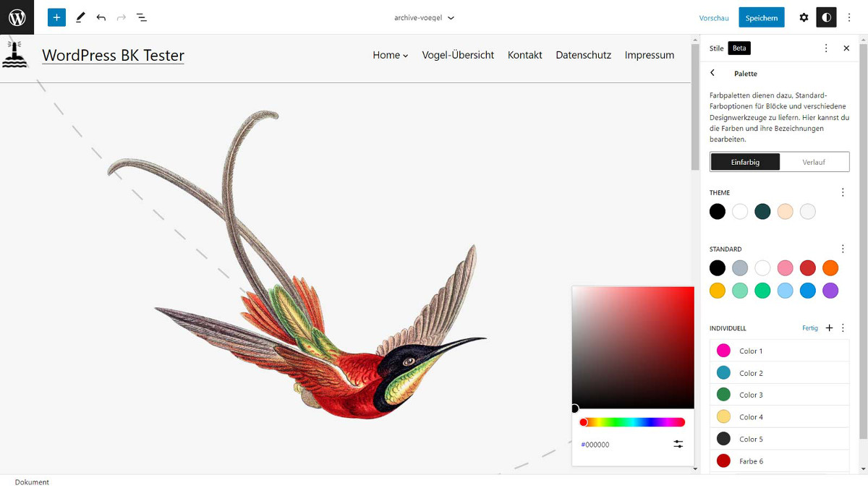The width and height of the screenshot is (868, 488).
Task: Select the Color 2 row
Action: [x=780, y=373]
